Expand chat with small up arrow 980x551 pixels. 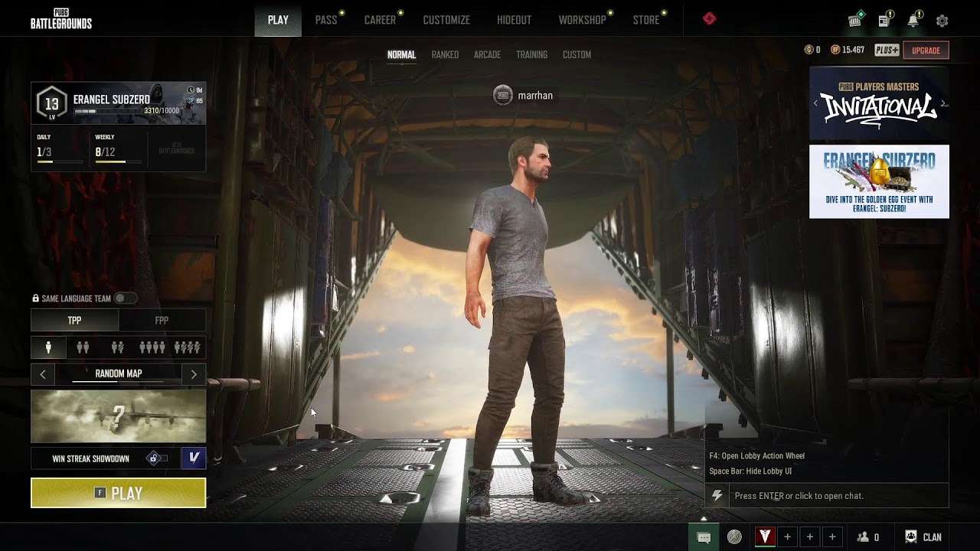pos(704,519)
